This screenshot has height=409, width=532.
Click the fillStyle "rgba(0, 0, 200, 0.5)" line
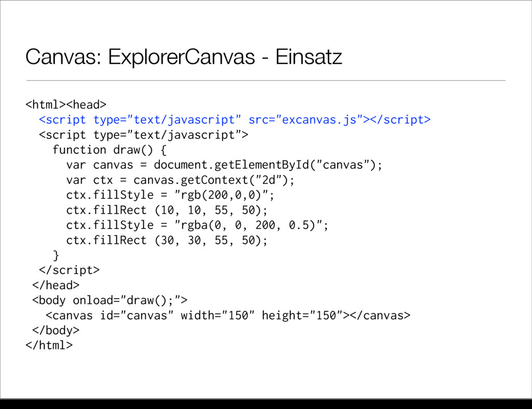tap(197, 225)
